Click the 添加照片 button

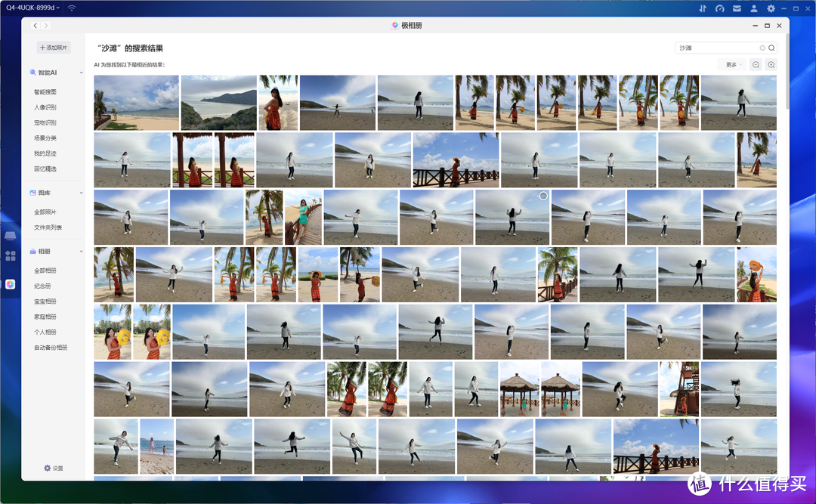pyautogui.click(x=54, y=48)
